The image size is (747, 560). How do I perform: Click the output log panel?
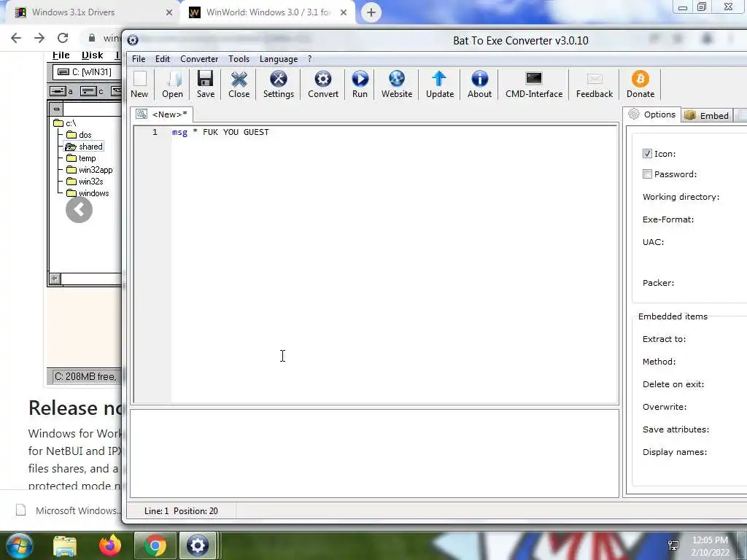click(x=374, y=454)
